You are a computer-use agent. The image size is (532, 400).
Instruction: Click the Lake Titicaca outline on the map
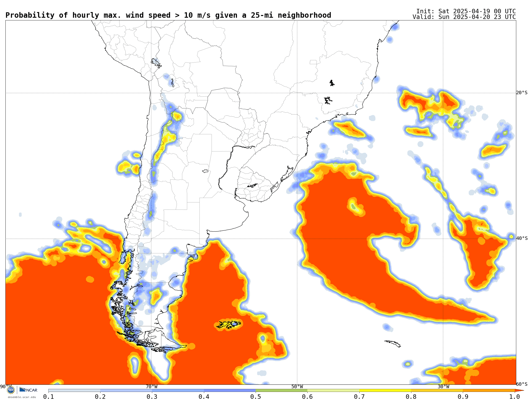[x=156, y=63]
